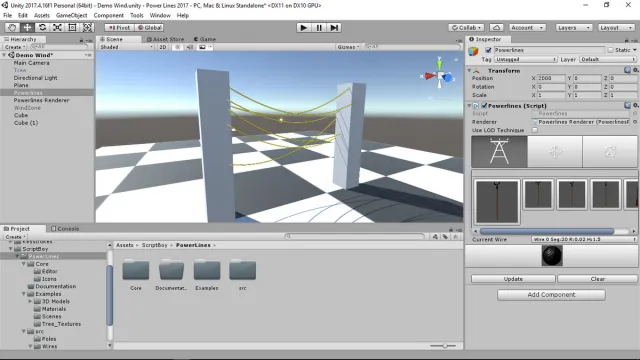The width and height of the screenshot is (640, 360).
Task: Select the move poles mode icon
Action: click(x=555, y=151)
